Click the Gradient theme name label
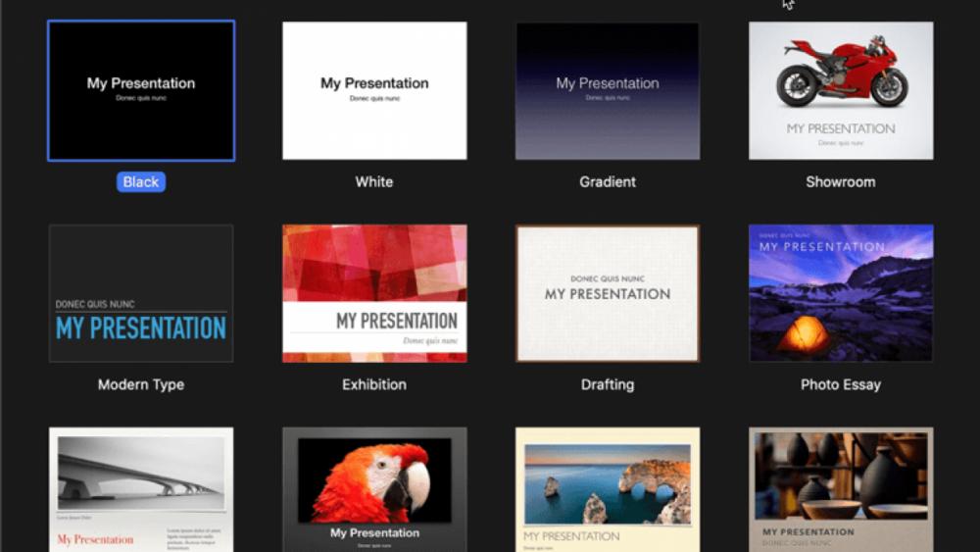The image size is (980, 552). coord(608,182)
